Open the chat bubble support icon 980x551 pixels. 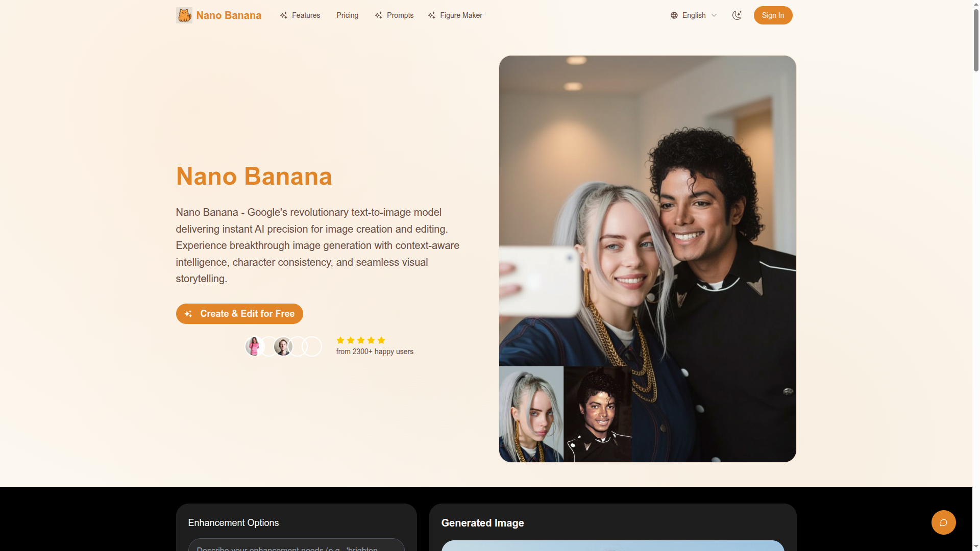tap(944, 522)
